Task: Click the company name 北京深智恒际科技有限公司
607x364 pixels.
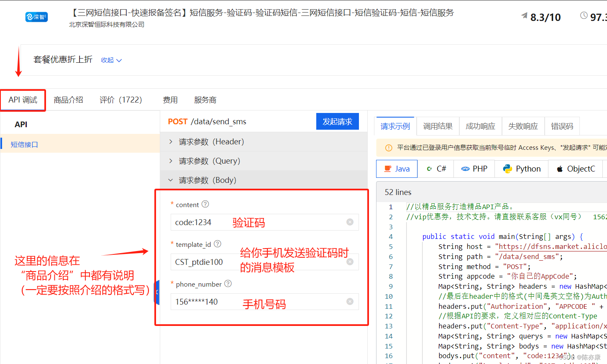Action: click(107, 25)
